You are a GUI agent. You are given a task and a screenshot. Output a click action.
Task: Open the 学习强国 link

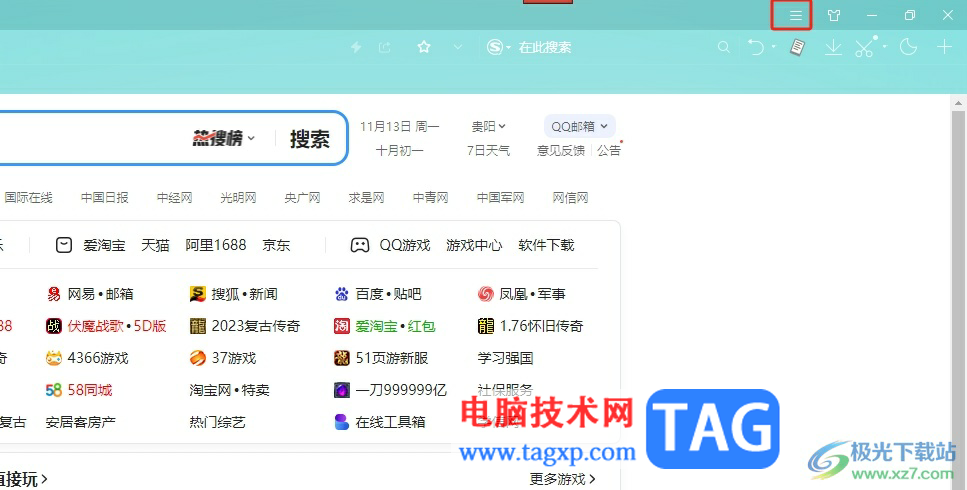pos(505,358)
